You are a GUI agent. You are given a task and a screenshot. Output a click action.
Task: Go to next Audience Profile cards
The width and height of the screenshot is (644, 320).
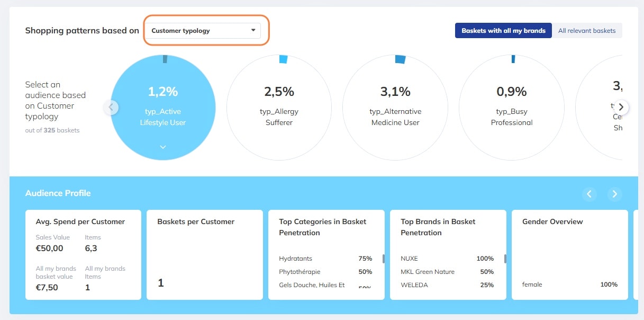[x=614, y=194]
